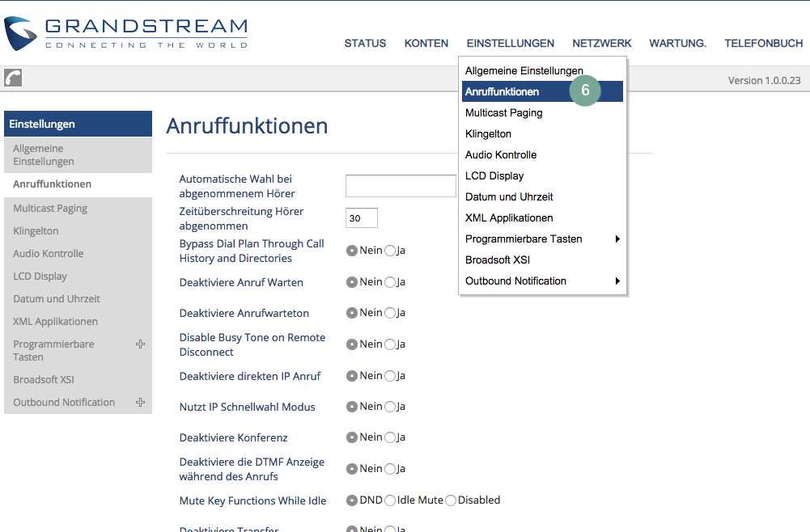Click the Einstellungen sidebar header

tap(78, 124)
